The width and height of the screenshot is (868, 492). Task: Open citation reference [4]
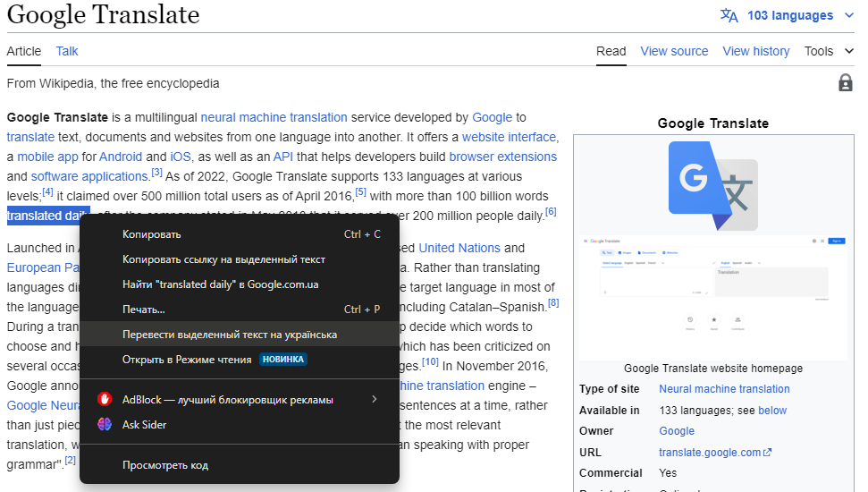[x=48, y=191]
